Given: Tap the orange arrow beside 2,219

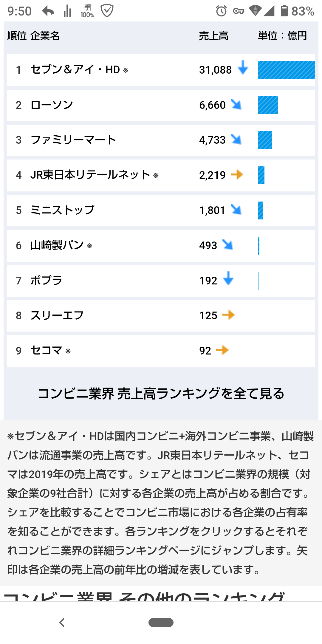Looking at the screenshot, I should click(237, 174).
